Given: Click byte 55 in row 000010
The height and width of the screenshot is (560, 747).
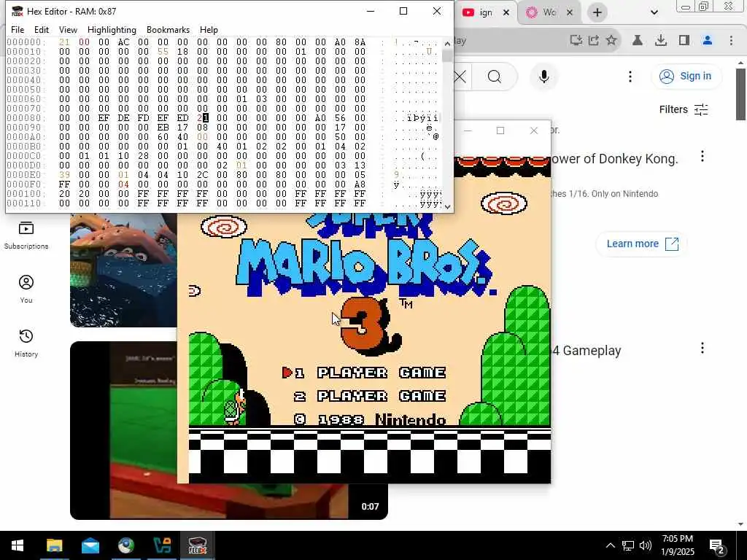Looking at the screenshot, I should pos(163,52).
